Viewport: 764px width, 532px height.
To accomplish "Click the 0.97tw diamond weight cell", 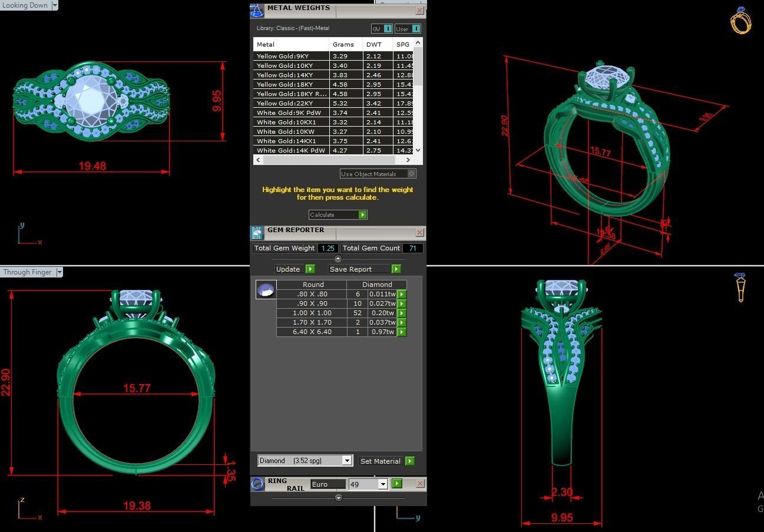I will 382,332.
